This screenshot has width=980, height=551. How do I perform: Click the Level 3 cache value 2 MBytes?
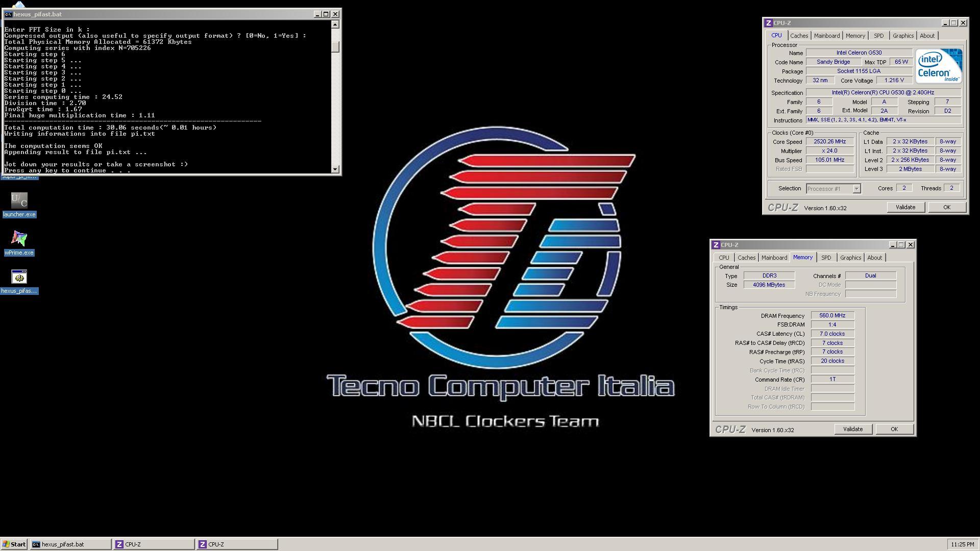click(x=911, y=169)
